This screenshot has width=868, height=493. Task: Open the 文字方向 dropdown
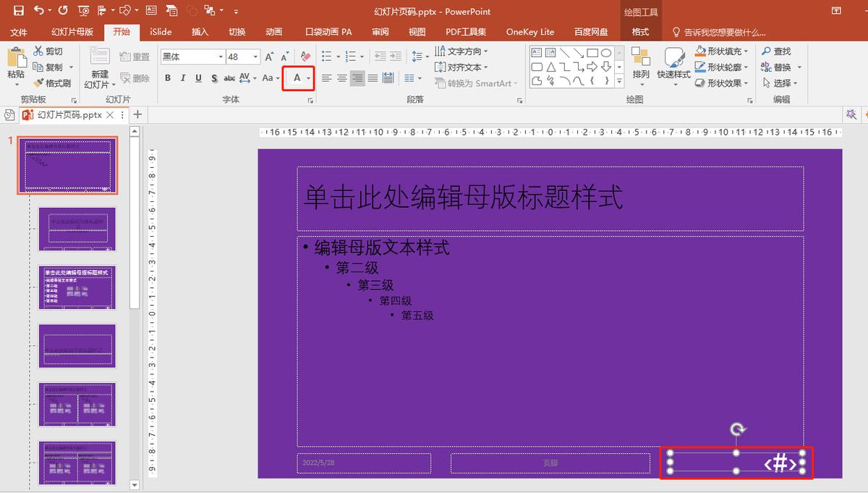[463, 51]
